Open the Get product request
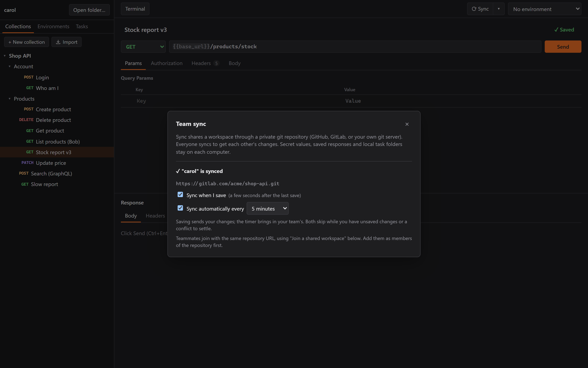Viewport: 588px width, 368px height. pos(57,131)
